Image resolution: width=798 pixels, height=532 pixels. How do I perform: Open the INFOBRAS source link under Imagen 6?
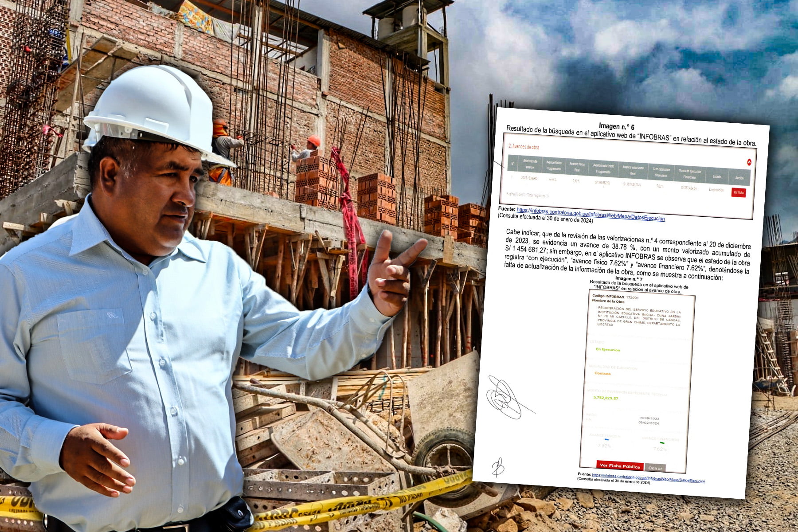point(591,215)
